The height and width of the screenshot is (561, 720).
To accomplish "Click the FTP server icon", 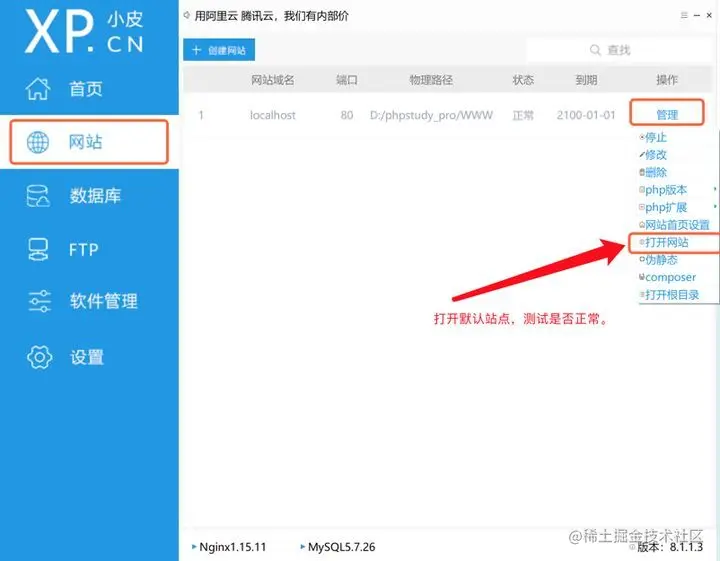I will [x=38, y=249].
